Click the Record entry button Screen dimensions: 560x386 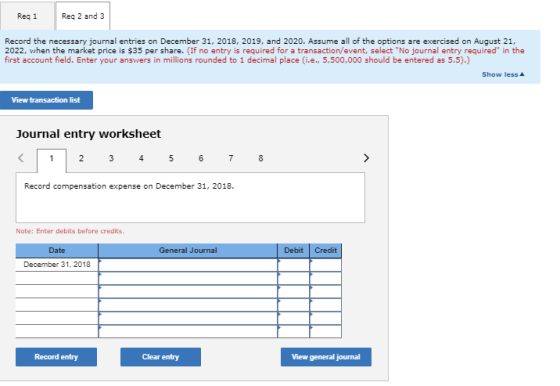point(56,357)
